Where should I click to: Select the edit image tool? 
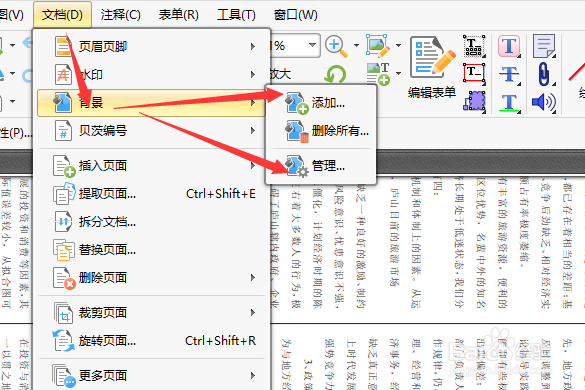click(378, 46)
